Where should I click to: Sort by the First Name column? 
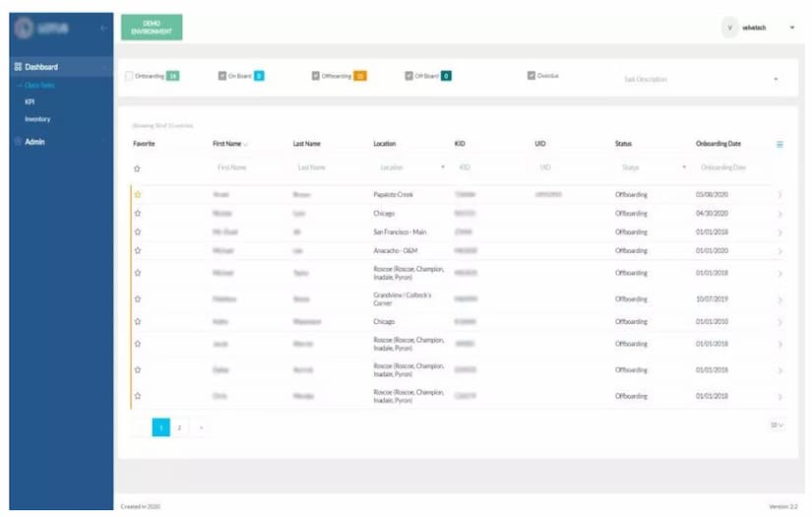[230, 144]
